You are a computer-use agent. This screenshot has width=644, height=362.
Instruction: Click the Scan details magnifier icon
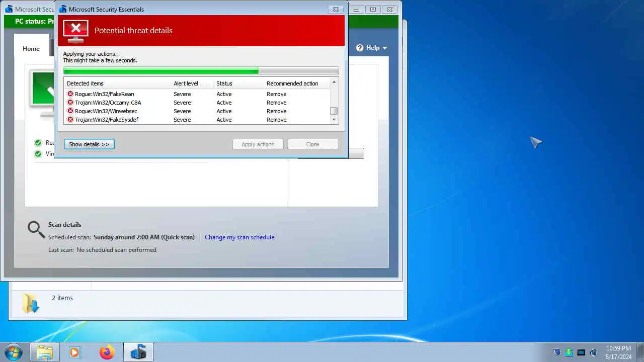36,229
